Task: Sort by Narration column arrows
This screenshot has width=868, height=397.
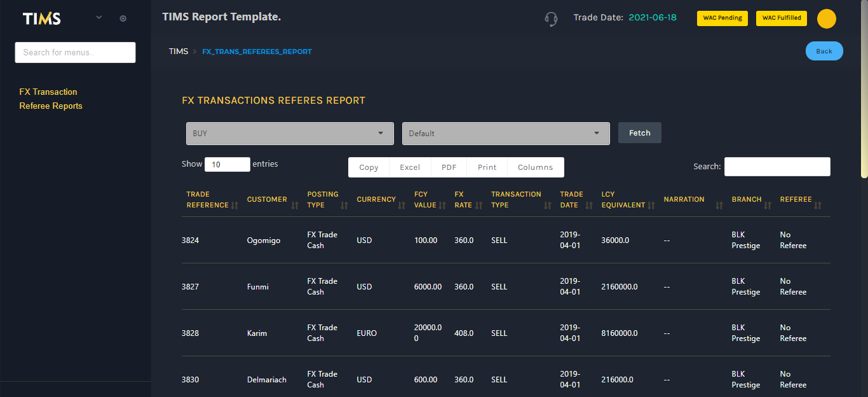Action: pos(719,205)
